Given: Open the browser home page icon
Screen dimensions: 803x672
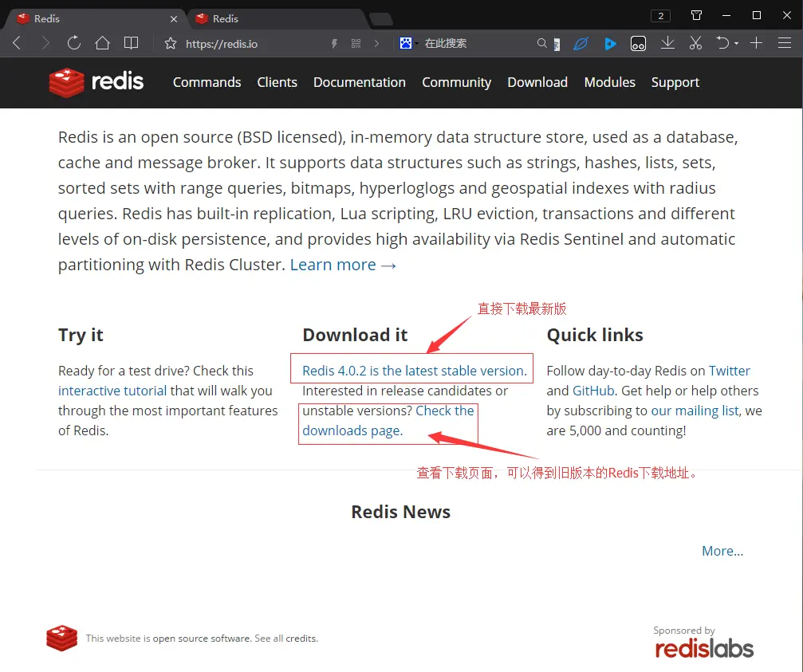Looking at the screenshot, I should [102, 43].
